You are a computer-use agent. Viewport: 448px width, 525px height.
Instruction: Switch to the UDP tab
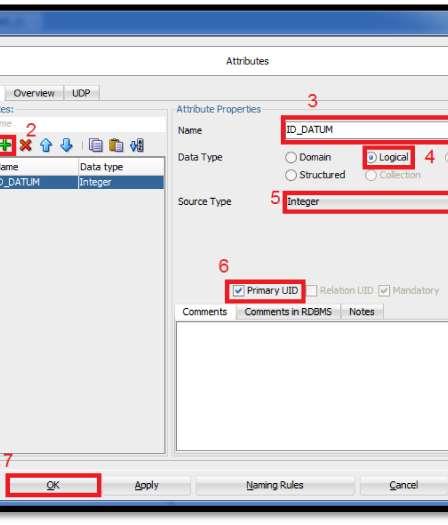pos(81,93)
